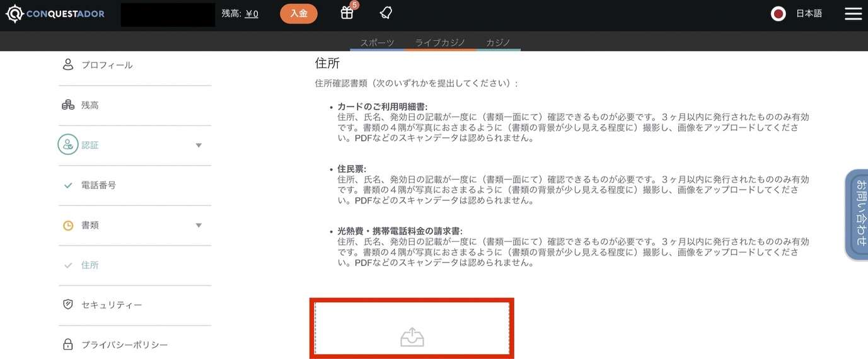Click the CONQUESTADOR brand text
The height and width of the screenshot is (359, 868).
pyautogui.click(x=66, y=14)
